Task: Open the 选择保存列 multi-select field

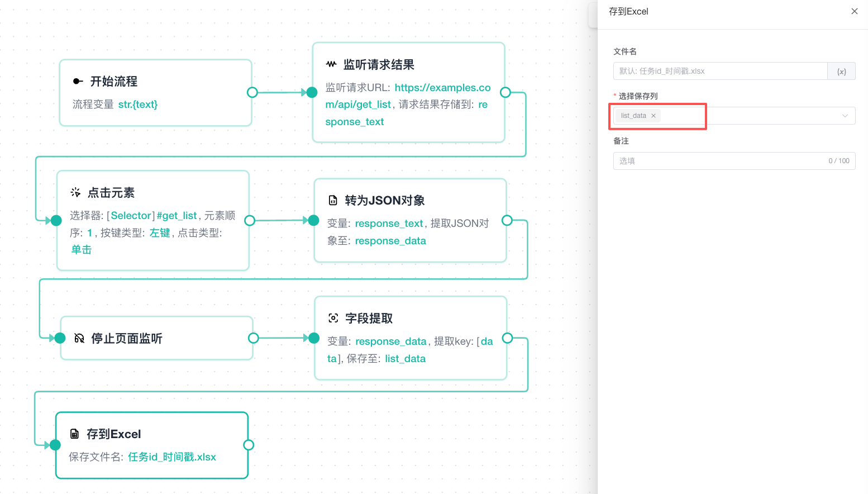Action: tap(734, 116)
